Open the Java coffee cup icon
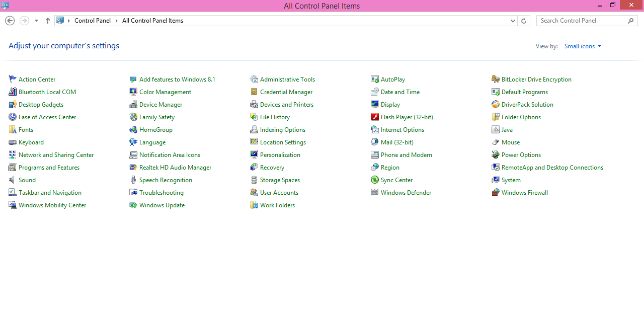Image resolution: width=644 pixels, height=316 pixels. [x=496, y=129]
